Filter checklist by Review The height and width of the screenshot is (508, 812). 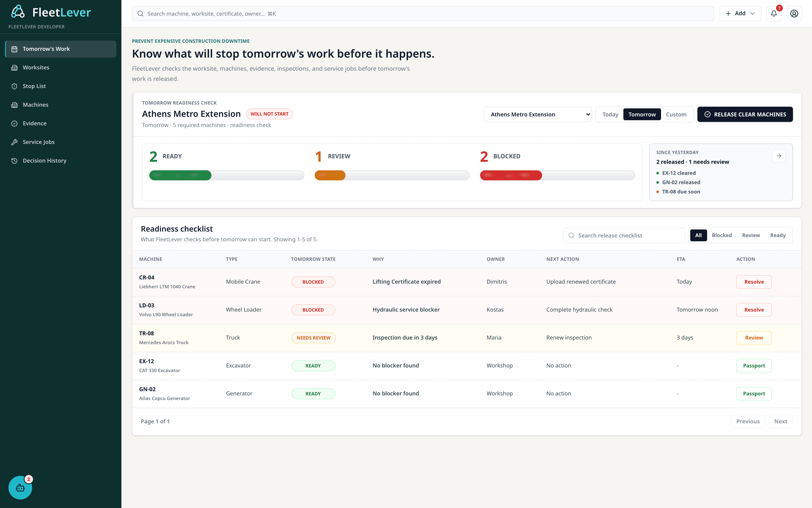(x=751, y=235)
